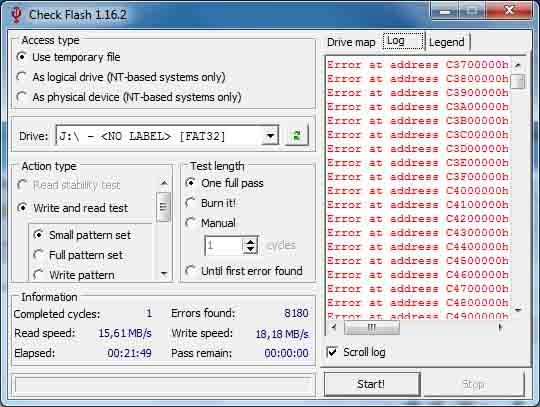
Task: Click the Check Flash app icon in title bar
Action: pyautogui.click(x=16, y=15)
